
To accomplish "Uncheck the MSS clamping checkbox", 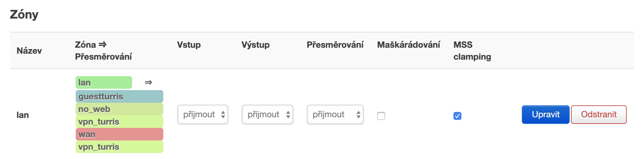I will coord(457,116).
